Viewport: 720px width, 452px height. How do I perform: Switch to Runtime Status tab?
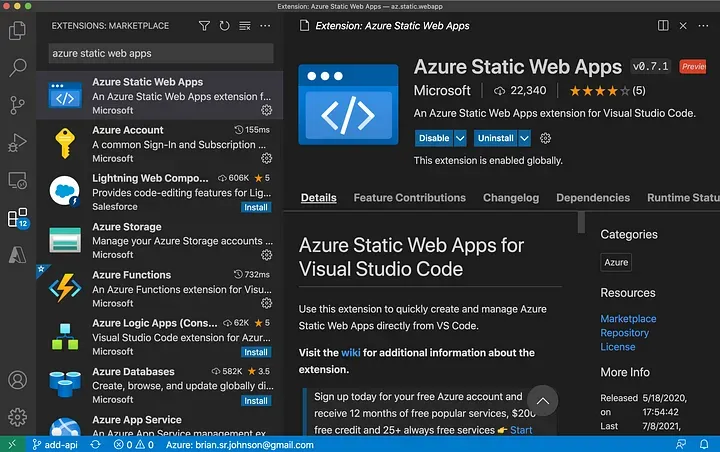[683, 198]
